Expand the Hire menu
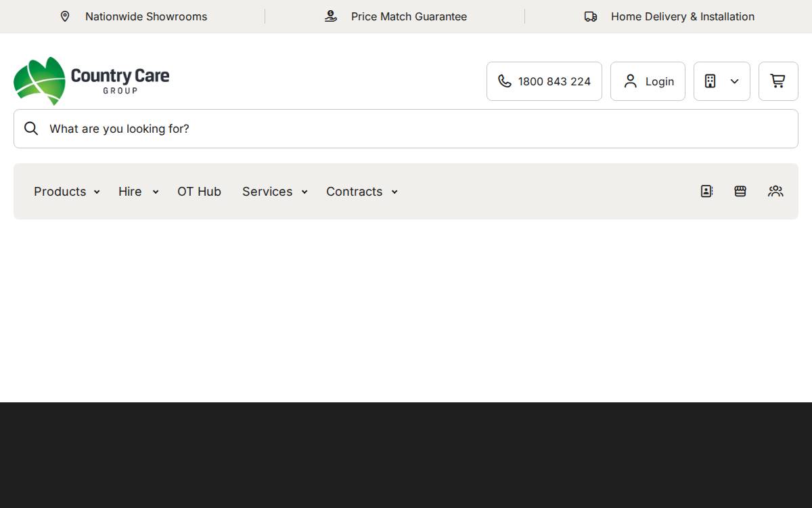 [138, 192]
